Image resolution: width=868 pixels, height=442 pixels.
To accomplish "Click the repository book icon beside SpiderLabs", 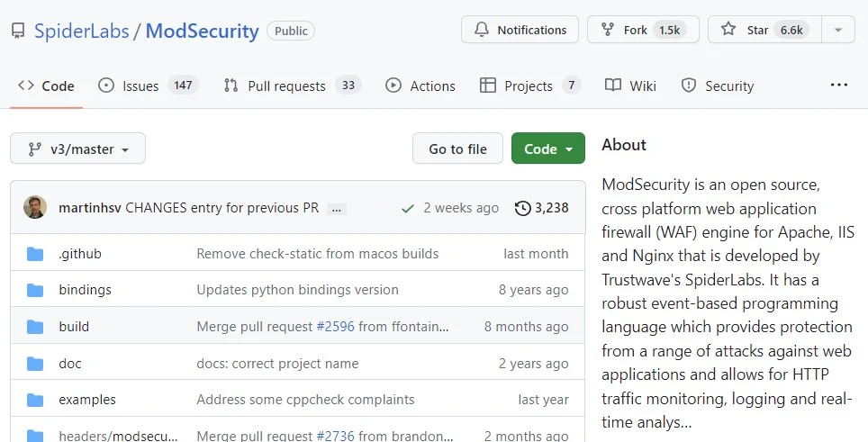I will tap(18, 31).
